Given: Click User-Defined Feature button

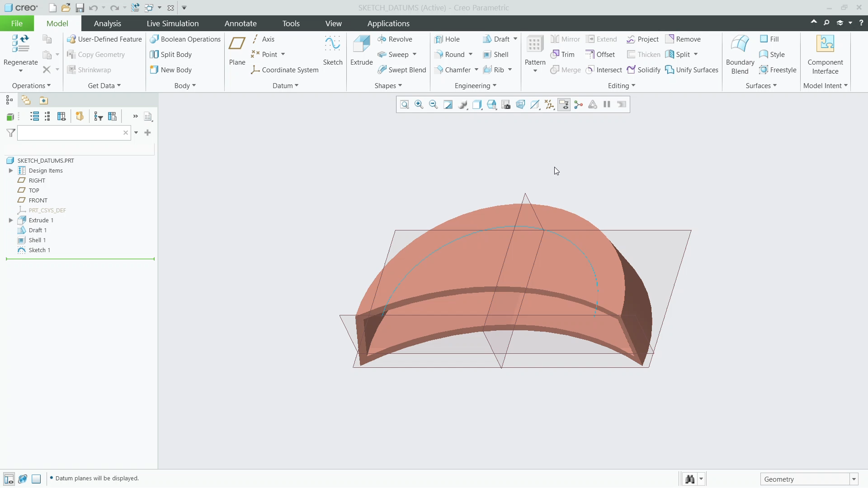Looking at the screenshot, I should click(104, 39).
